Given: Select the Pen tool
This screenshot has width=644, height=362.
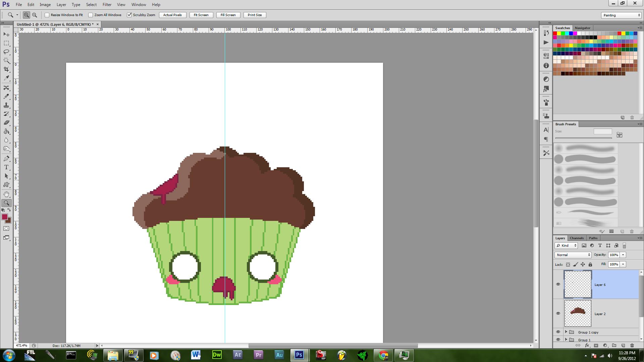Looking at the screenshot, I should (6, 159).
